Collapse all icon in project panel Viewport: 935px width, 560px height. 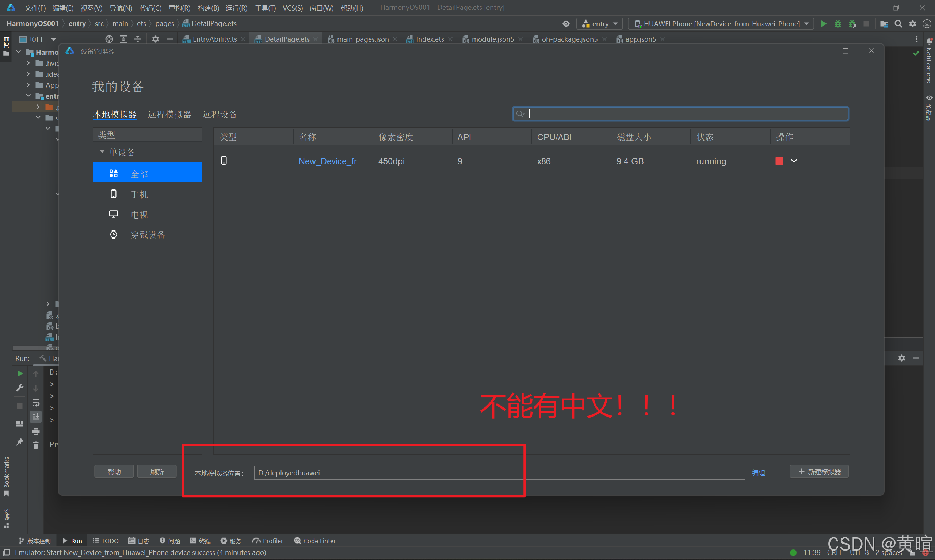pos(138,39)
